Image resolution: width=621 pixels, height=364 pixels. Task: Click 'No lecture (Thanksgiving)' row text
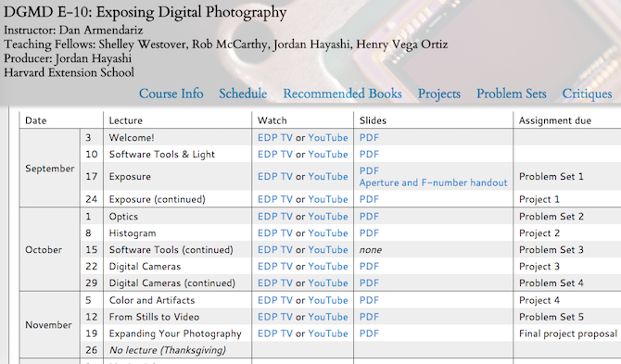tap(168, 350)
